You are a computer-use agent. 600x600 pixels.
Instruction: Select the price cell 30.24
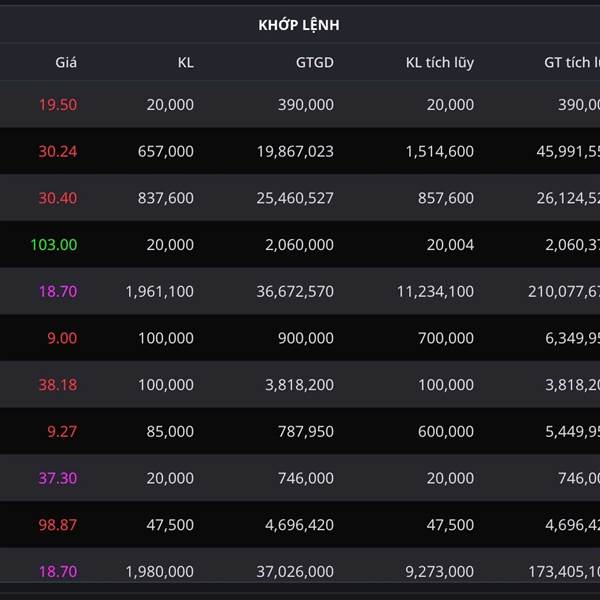click(58, 151)
